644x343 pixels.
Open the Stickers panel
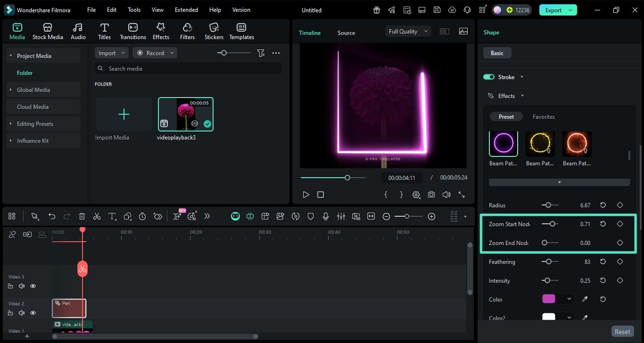214,31
